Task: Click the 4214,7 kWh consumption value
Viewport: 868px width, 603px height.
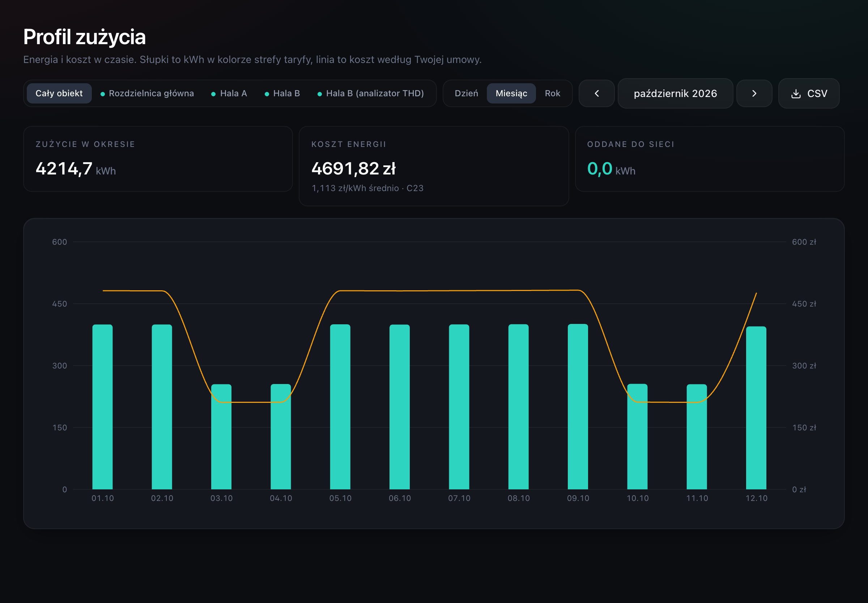Action: (76, 169)
